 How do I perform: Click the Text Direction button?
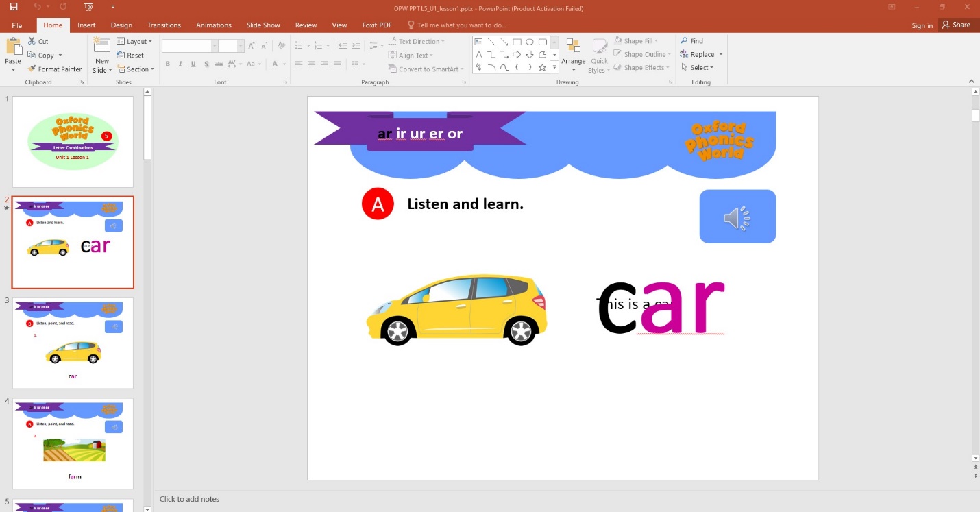click(x=417, y=41)
